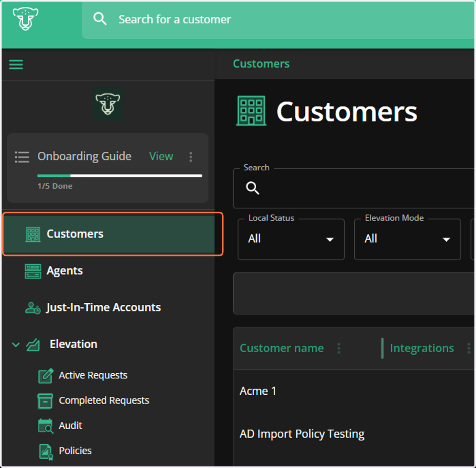Click the Completed Requests archive icon
The height and width of the screenshot is (468, 476).
45,401
